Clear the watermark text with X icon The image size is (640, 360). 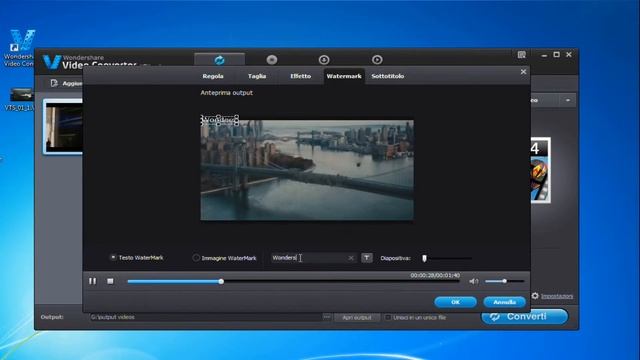[351, 258]
